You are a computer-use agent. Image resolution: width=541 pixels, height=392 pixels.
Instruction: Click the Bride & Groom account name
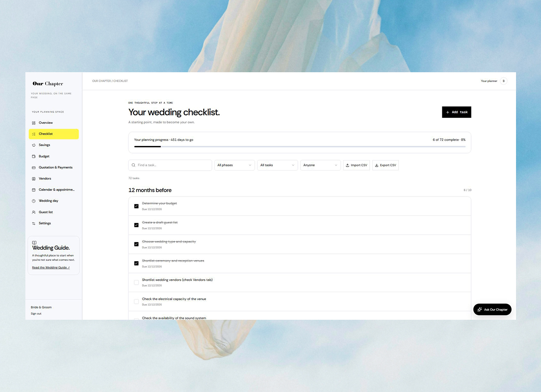(x=41, y=308)
